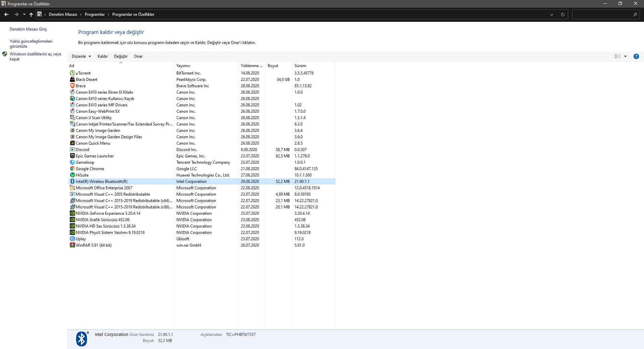Screen dimensions: 644x349
Task: Go up one level arrow
Action: click(31, 14)
